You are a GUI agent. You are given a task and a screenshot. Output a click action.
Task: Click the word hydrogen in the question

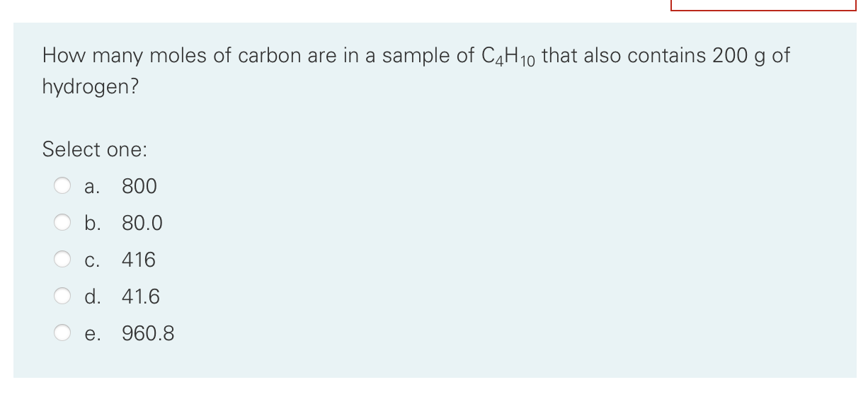88,87
